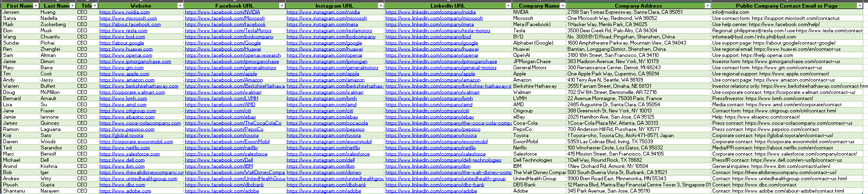
Task: Open the LinkedIn URL column filter dropdown
Action: (508, 6)
